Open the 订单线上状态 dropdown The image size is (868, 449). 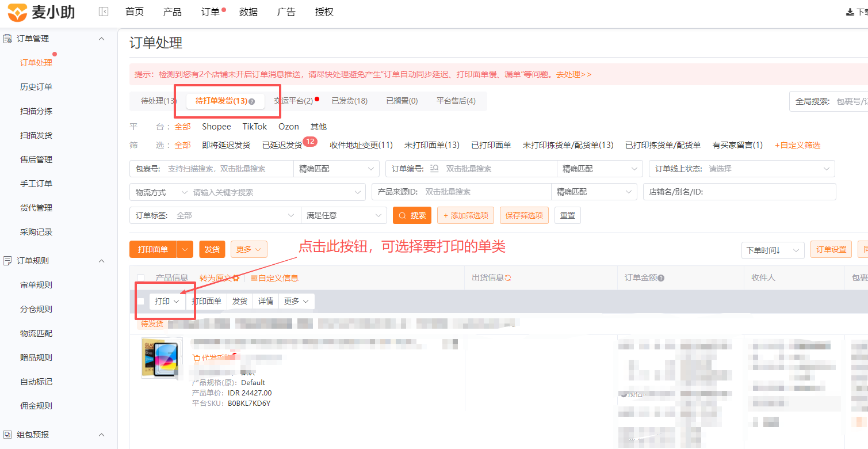coord(742,169)
